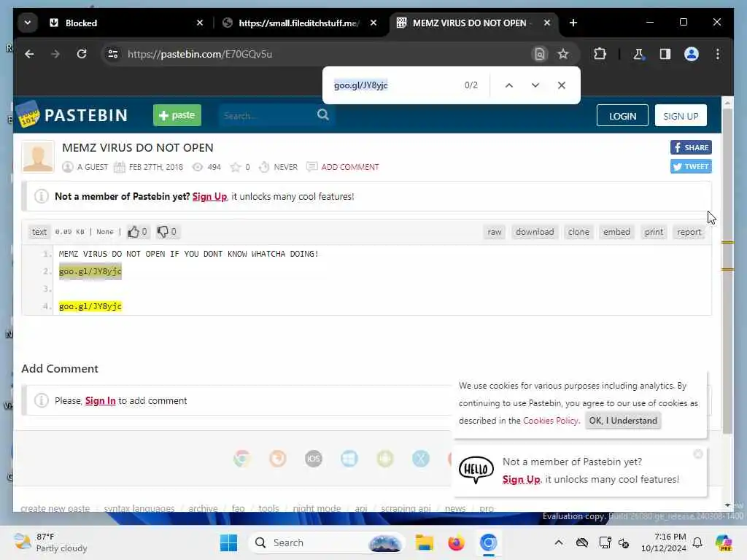Viewport: 747px width, 560px height.
Task: Tweet this paste
Action: tap(691, 167)
